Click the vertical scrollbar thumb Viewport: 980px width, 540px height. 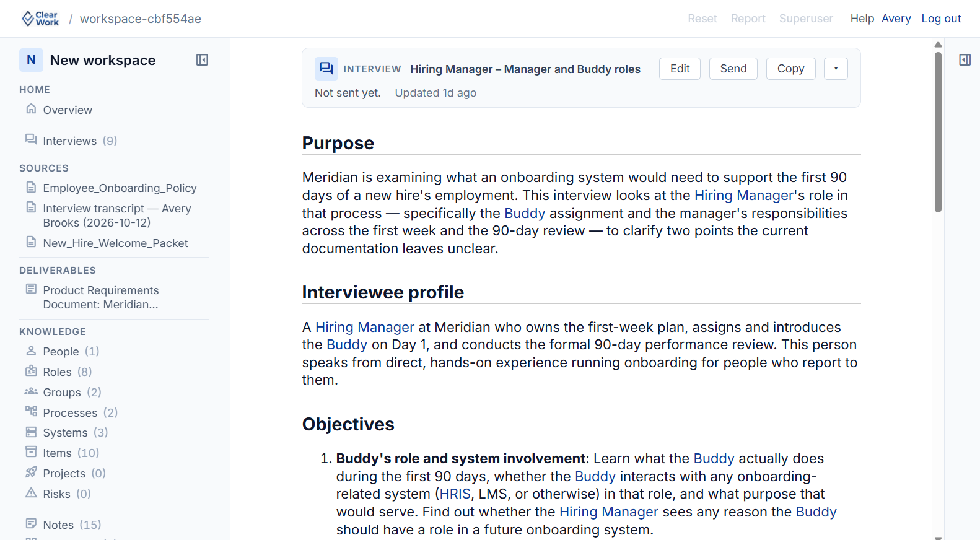[938, 132]
